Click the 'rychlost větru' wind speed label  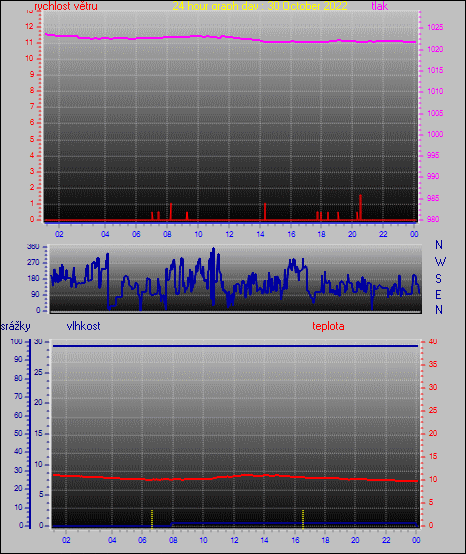point(66,6)
